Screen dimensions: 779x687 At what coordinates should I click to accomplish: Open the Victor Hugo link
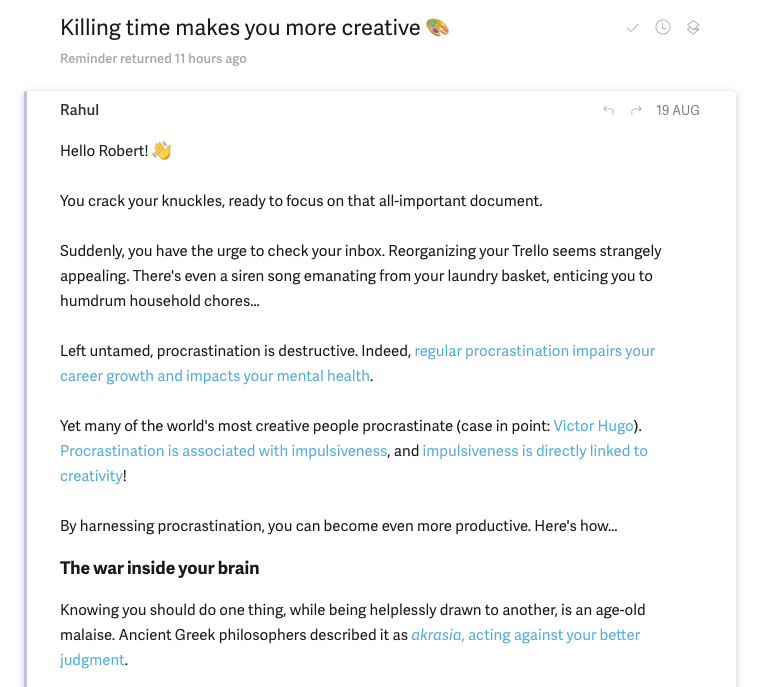click(593, 426)
